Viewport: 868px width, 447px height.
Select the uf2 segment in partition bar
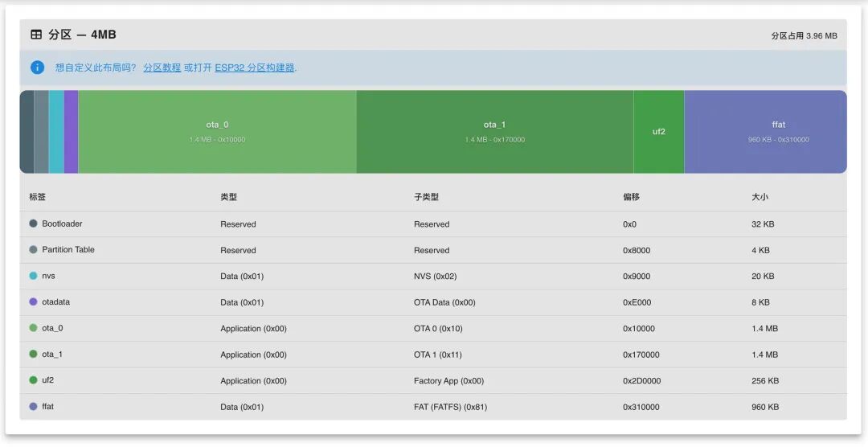click(659, 132)
